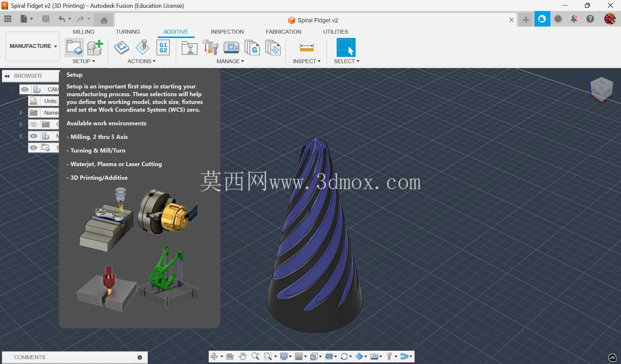Click the Measure ruler icon

tap(307, 48)
